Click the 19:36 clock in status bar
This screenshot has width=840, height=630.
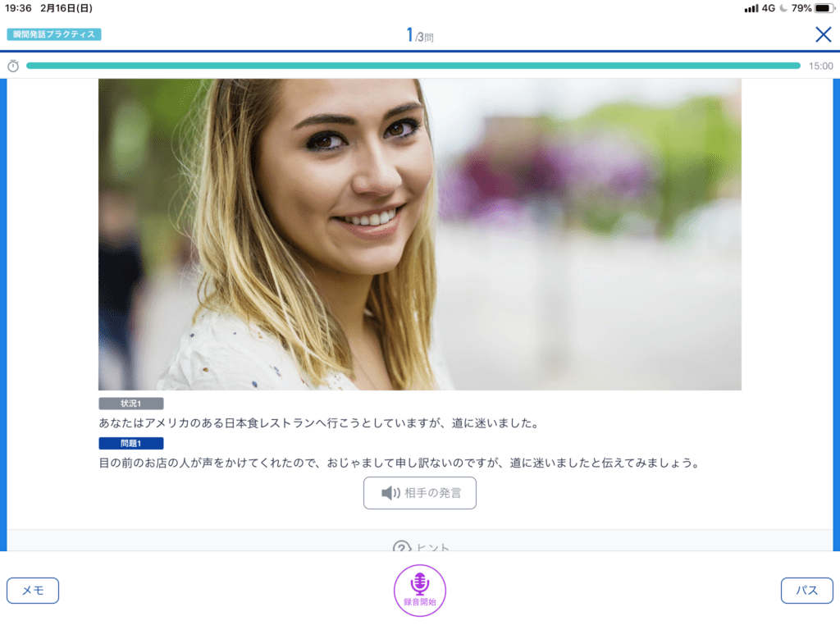click(18, 8)
